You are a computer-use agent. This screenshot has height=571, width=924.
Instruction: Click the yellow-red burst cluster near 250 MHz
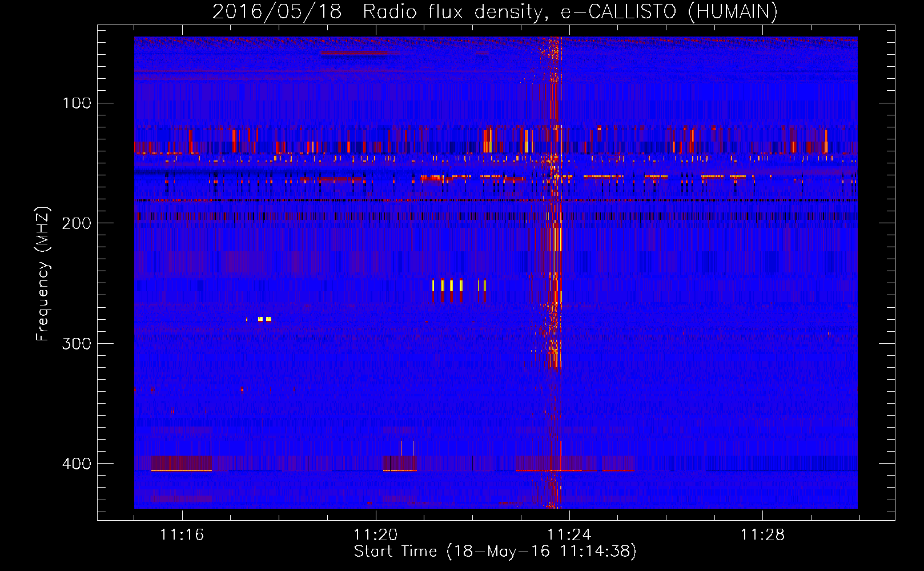[x=459, y=291]
